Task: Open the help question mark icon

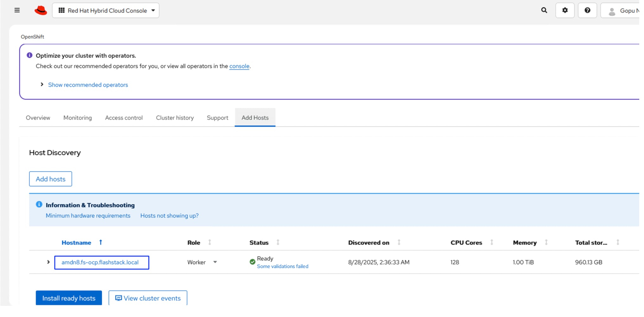Action: [x=587, y=10]
